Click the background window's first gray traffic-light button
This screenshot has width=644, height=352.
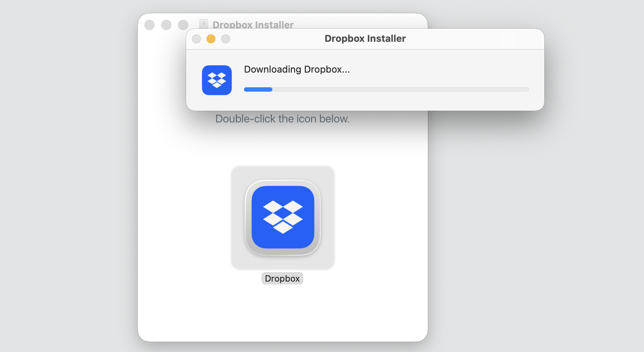(149, 25)
